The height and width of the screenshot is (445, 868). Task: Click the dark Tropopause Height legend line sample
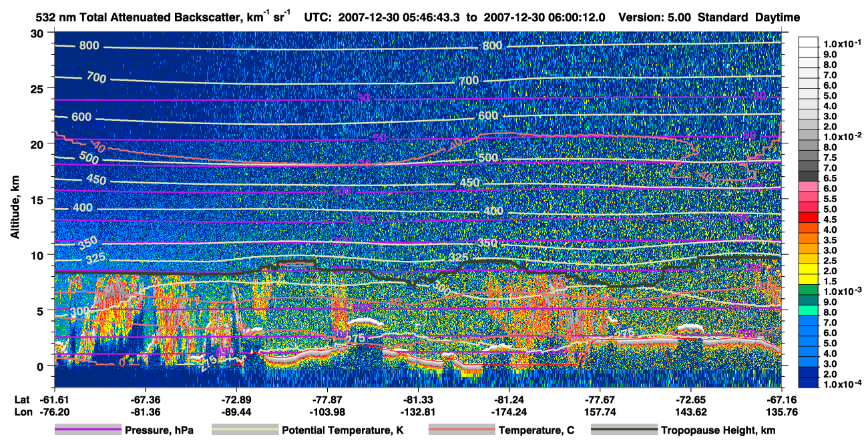click(624, 430)
